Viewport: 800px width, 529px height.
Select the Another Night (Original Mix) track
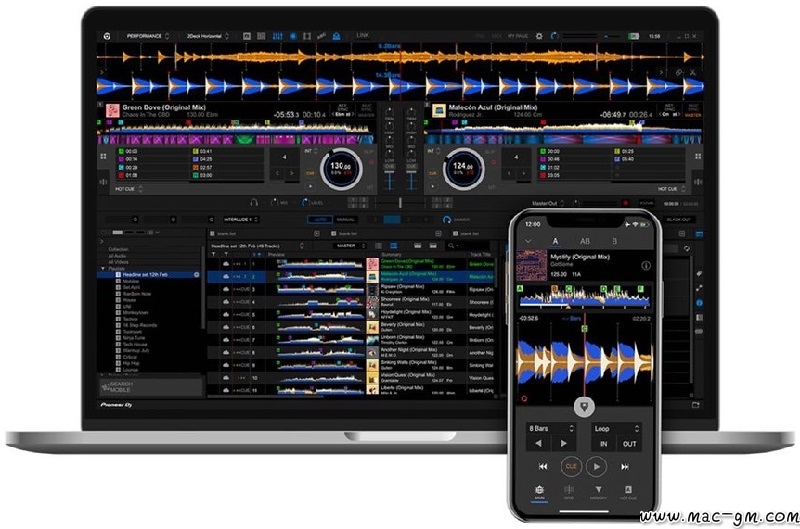350,352
